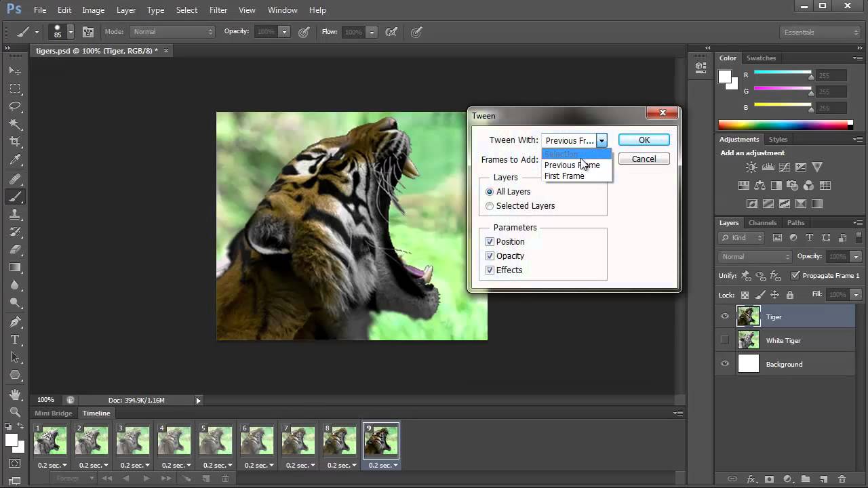Add a Curves adjustment from the Adjustments panel
The image size is (868, 488).
point(784,167)
